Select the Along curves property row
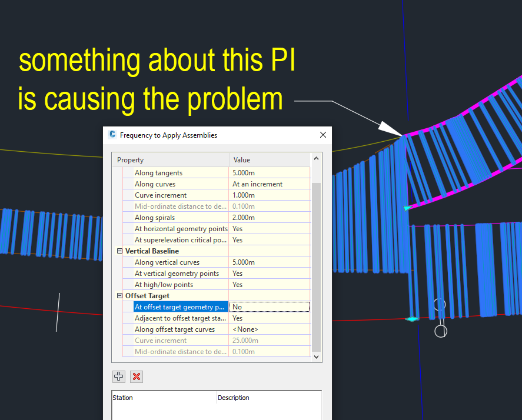The image size is (522, 420). pyautogui.click(x=217, y=184)
